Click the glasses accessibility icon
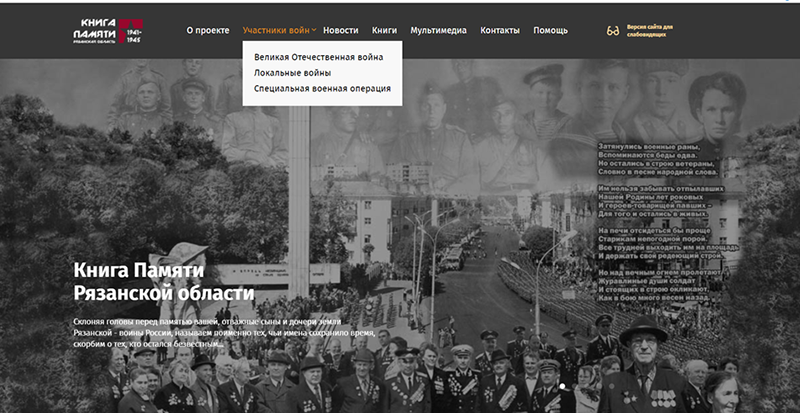This screenshot has height=413, width=800. tap(613, 31)
